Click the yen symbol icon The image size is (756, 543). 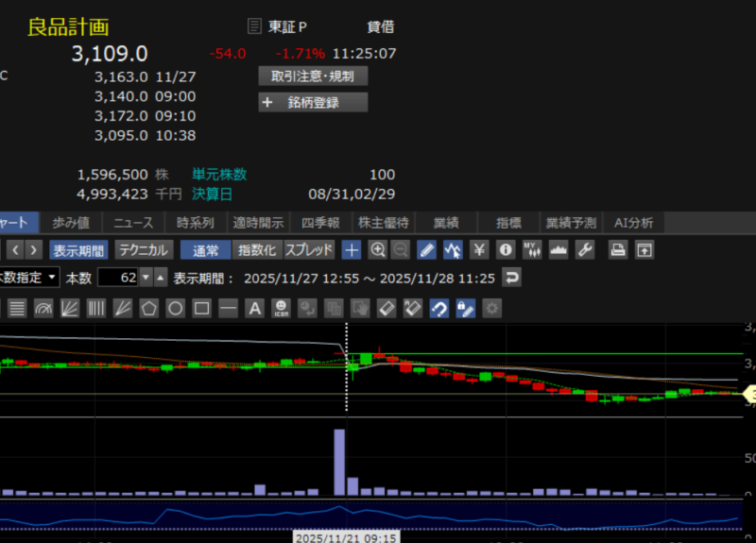[x=479, y=250]
